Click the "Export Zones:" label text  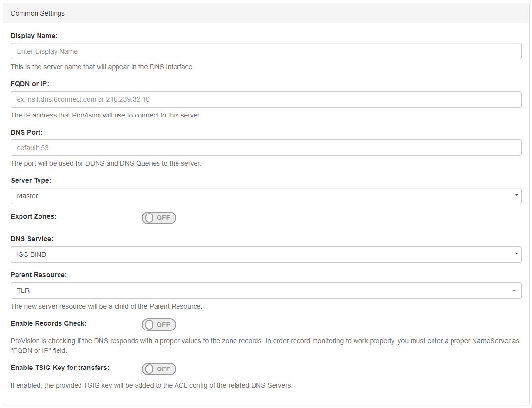(x=33, y=216)
